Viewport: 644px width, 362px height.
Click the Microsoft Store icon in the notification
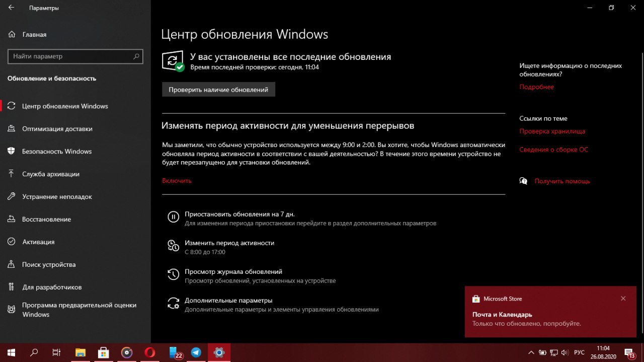[476, 299]
